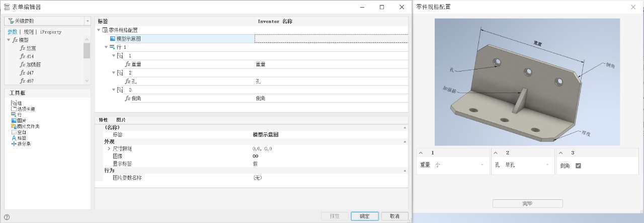Image resolution: width=644 pixels, height=223 pixels.
Task: Click the filter icon beside 关键参数
Action: pyautogui.click(x=11, y=21)
